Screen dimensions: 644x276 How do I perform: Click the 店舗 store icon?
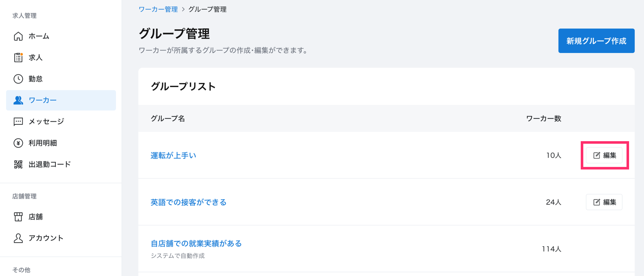point(18,217)
